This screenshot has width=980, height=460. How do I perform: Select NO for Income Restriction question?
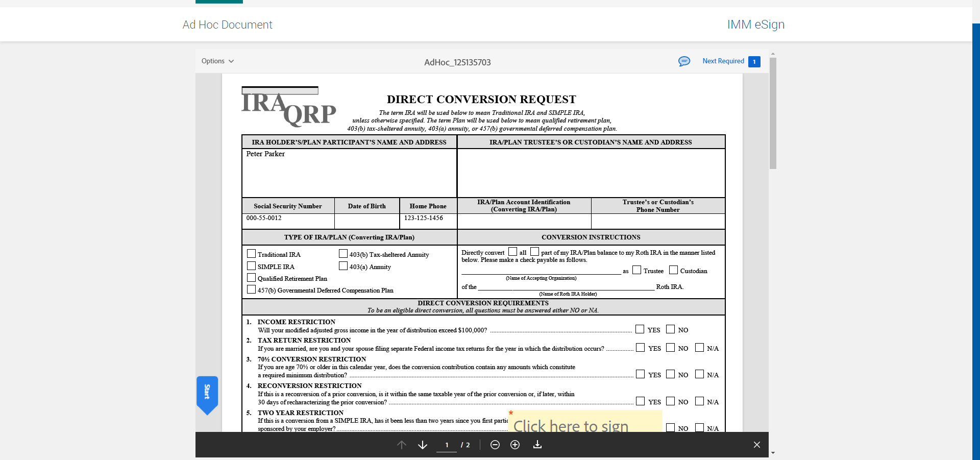pos(670,329)
